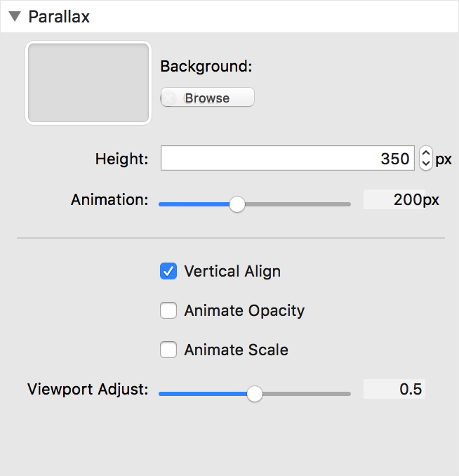Click the Parallax section header title

59,17
